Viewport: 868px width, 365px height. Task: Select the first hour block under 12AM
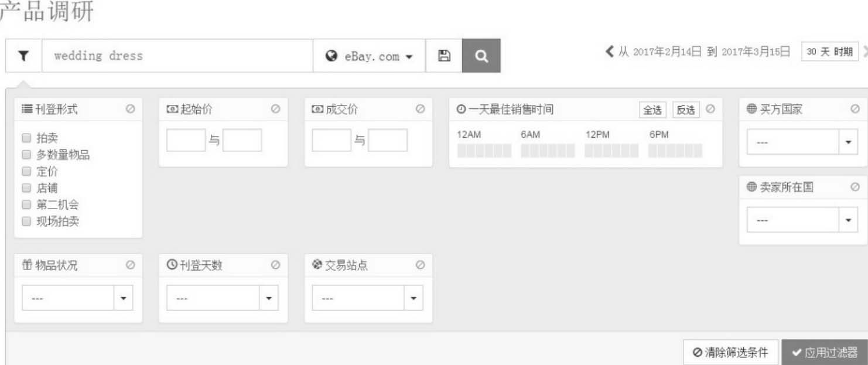coord(462,151)
